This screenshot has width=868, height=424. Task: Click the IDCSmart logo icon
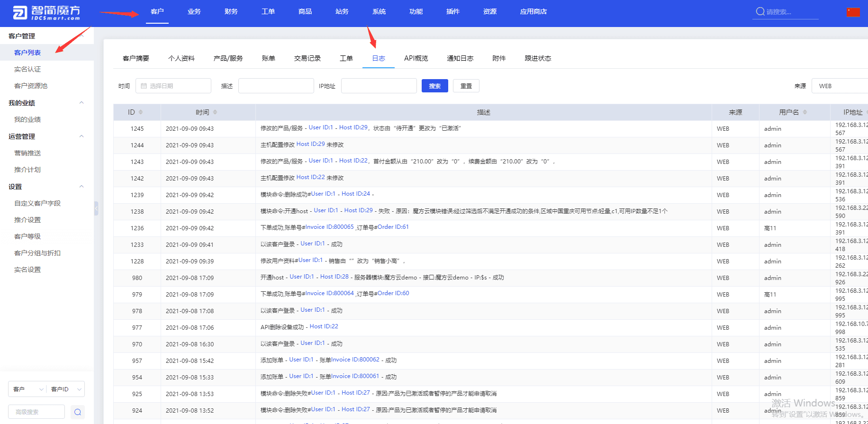click(x=20, y=13)
